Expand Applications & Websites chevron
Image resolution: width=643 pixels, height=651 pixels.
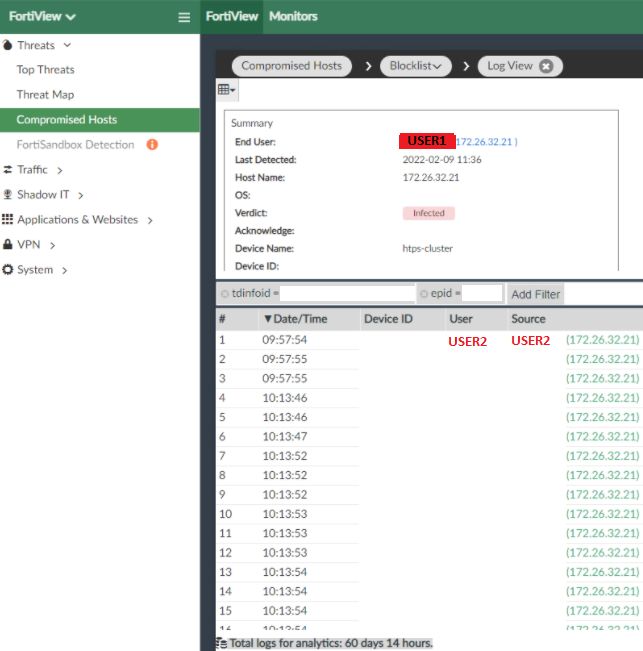click(x=150, y=220)
